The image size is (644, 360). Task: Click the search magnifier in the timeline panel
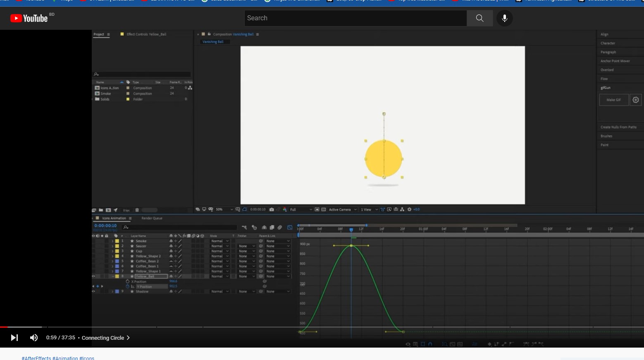(125, 227)
